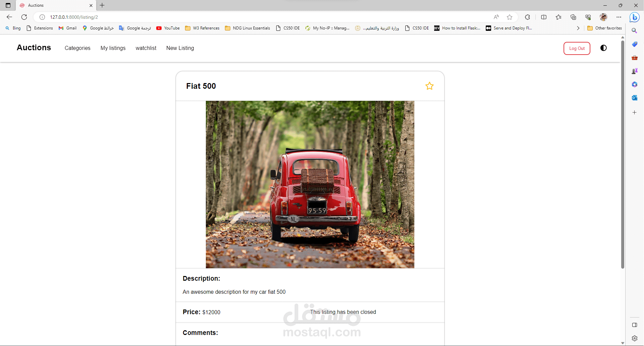Open the Google Translate bookmark
This screenshot has width=644, height=346.
coord(135,28)
